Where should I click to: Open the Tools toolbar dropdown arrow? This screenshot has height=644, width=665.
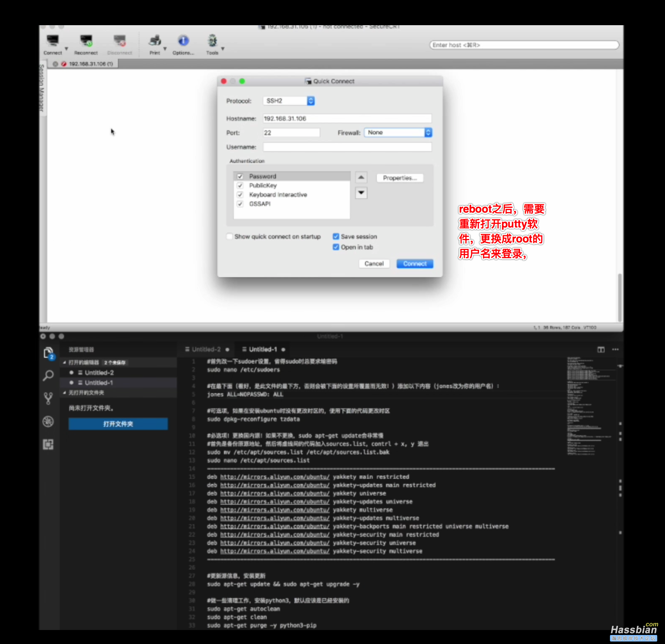coord(223,49)
